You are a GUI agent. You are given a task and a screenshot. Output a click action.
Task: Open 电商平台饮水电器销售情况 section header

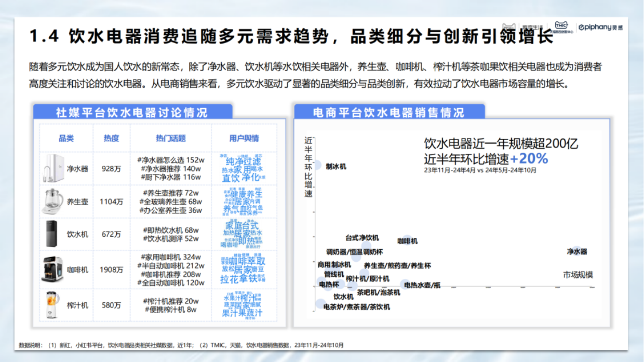389,112
